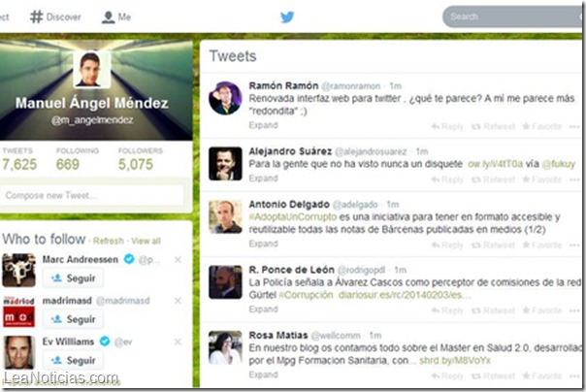Open madrimasd's avatar
Viewport: 586px width, 392px height.
click(x=18, y=311)
